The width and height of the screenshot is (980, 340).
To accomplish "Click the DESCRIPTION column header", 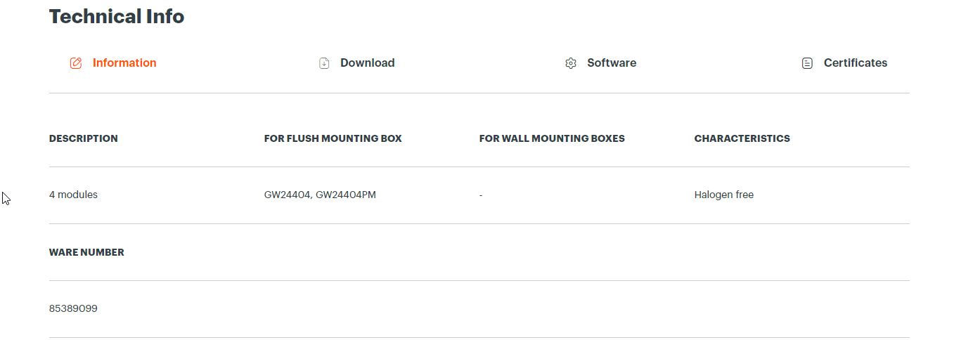I will [84, 138].
